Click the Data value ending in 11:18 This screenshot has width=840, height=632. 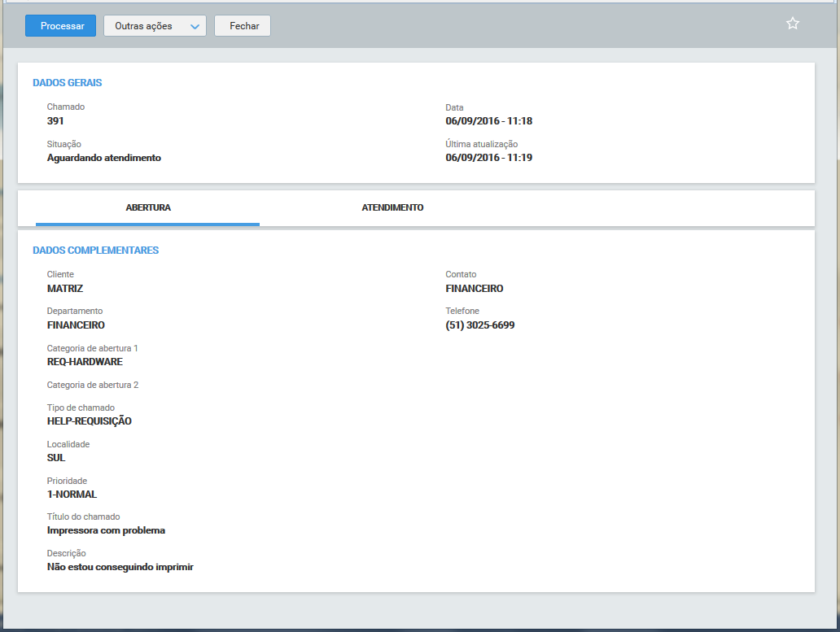coord(488,121)
